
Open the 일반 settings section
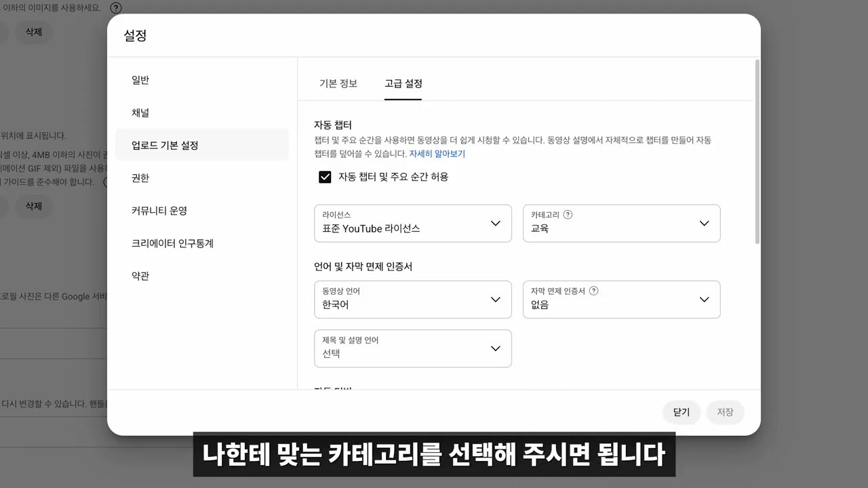(202, 80)
